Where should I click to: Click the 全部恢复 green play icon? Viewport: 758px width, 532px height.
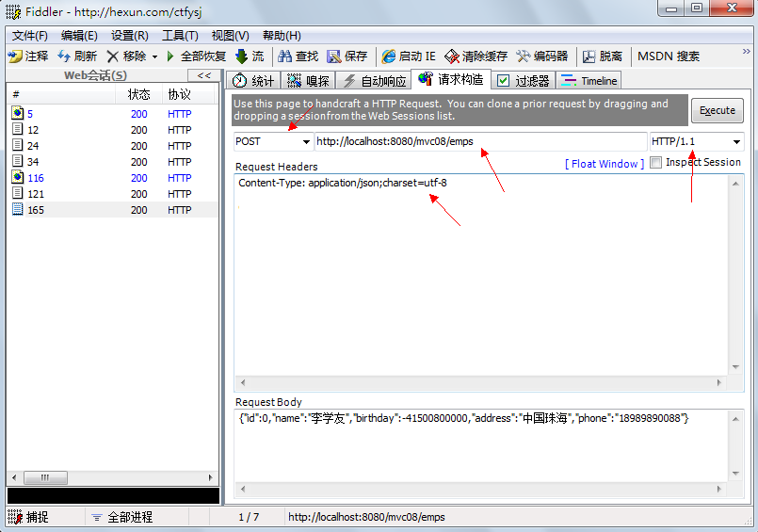coord(170,56)
